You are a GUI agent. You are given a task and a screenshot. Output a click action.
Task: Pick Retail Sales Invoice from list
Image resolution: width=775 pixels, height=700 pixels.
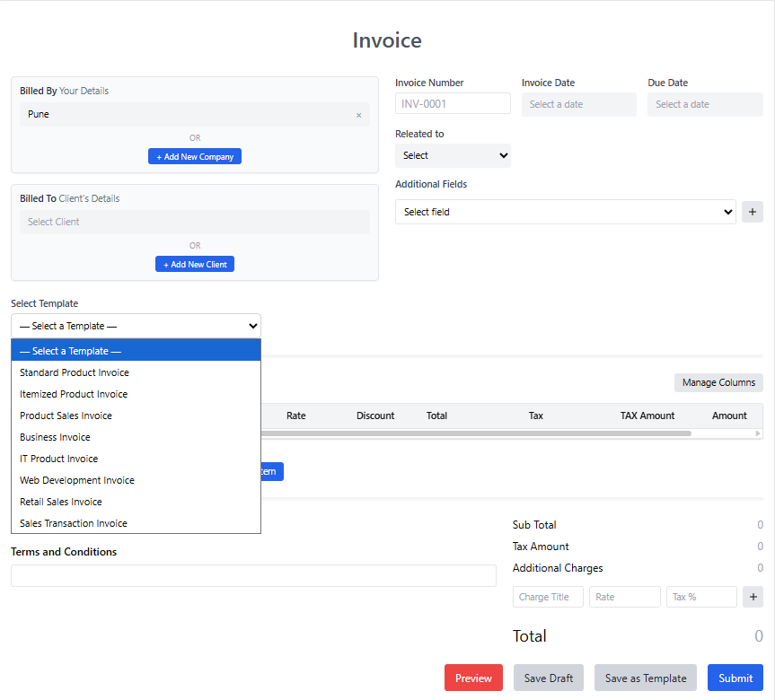[x=61, y=502]
